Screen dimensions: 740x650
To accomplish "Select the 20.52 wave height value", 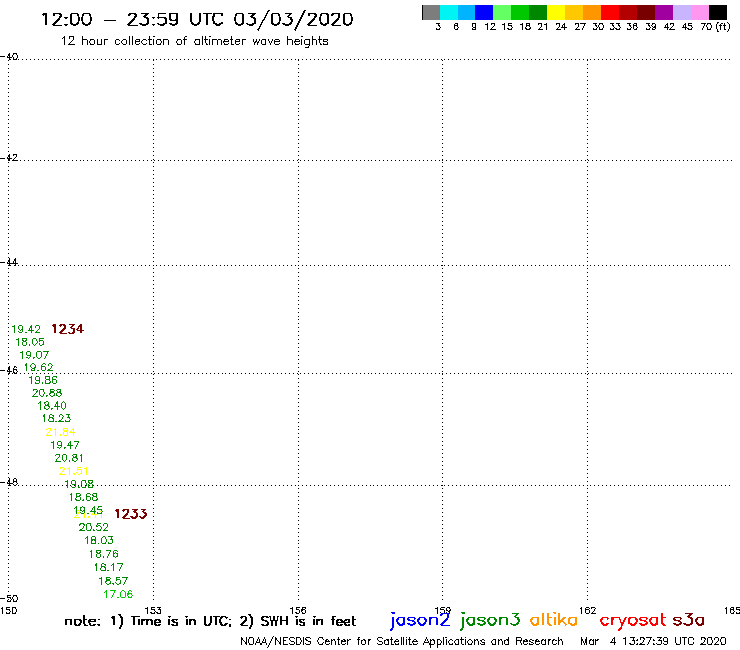I will [93, 527].
